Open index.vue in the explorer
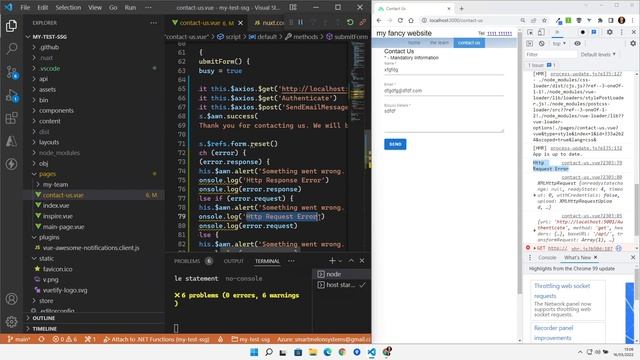 [56, 206]
